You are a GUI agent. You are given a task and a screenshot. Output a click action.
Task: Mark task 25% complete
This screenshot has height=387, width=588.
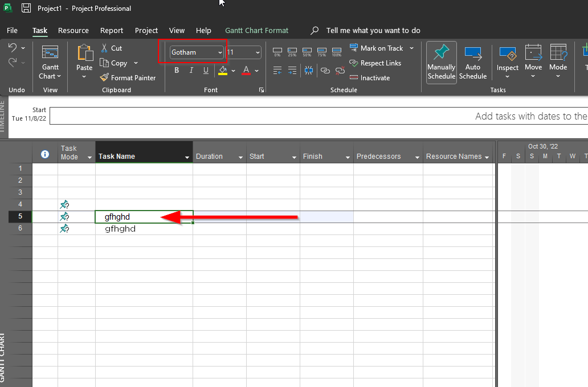(x=292, y=52)
